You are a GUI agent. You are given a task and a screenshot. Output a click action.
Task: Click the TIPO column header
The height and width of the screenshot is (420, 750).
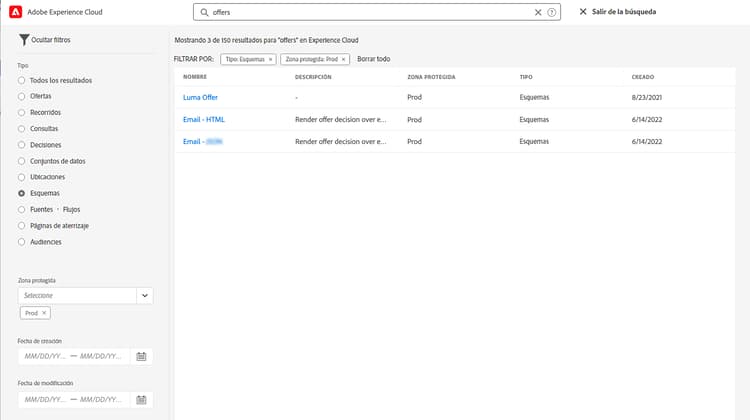click(526, 77)
